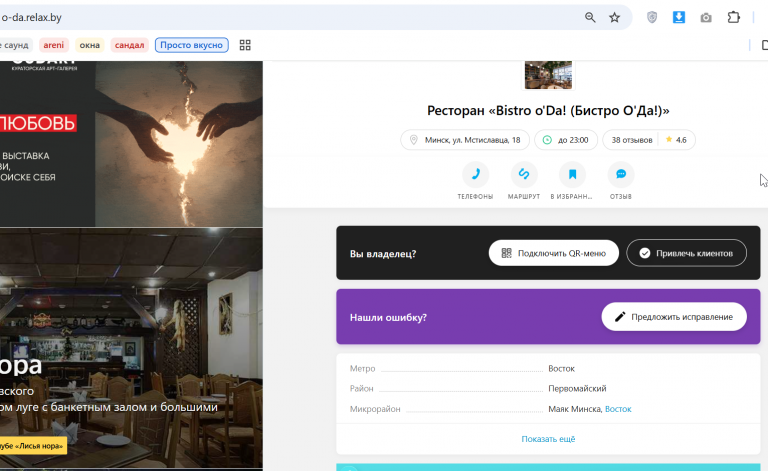Image resolution: width=768 pixels, height=471 pixels.
Task: Click the restaurant title Bistro o'Da!
Action: point(548,111)
